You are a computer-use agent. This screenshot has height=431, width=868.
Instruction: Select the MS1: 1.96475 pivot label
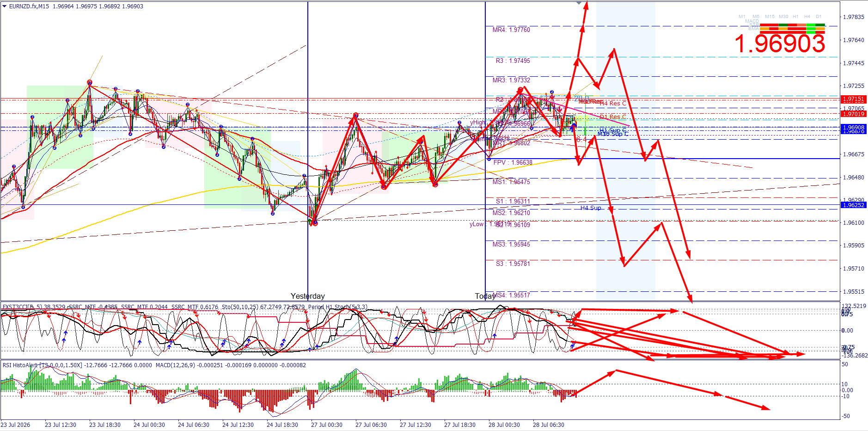pos(511,182)
